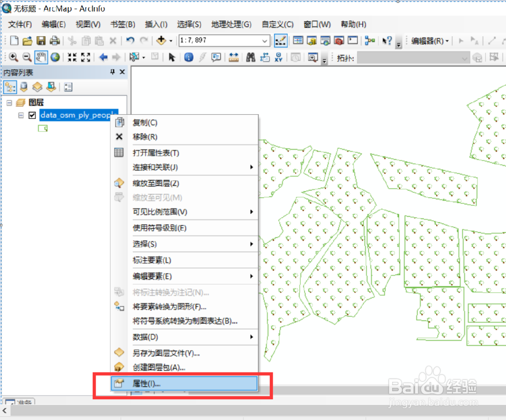506x420 pixels.
Task: Zoom to Full Extent
Action: coord(55,57)
